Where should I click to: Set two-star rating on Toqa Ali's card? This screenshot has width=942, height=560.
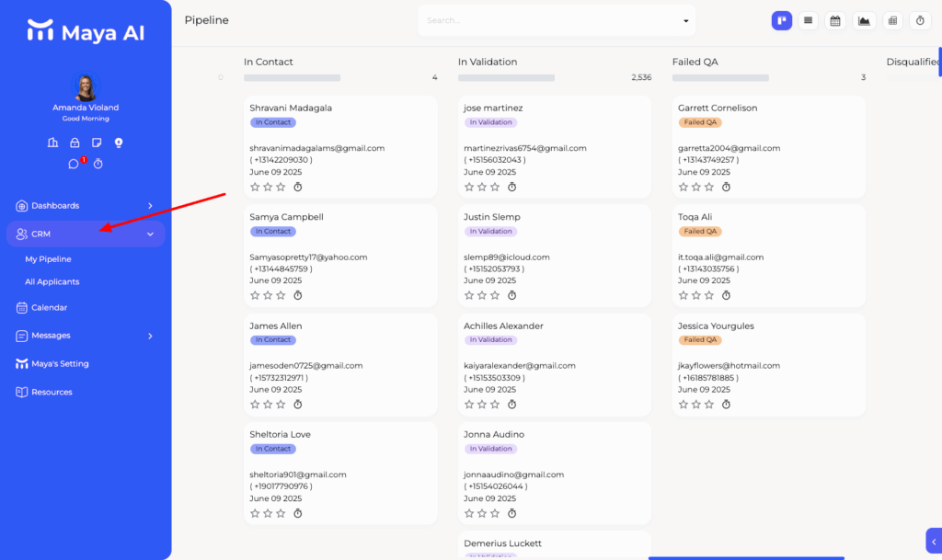[x=696, y=295]
